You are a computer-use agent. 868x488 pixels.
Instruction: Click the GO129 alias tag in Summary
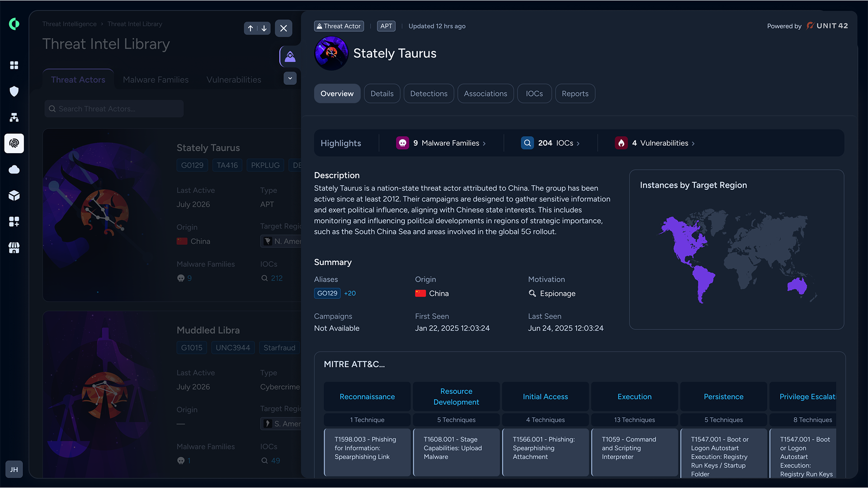[327, 293]
